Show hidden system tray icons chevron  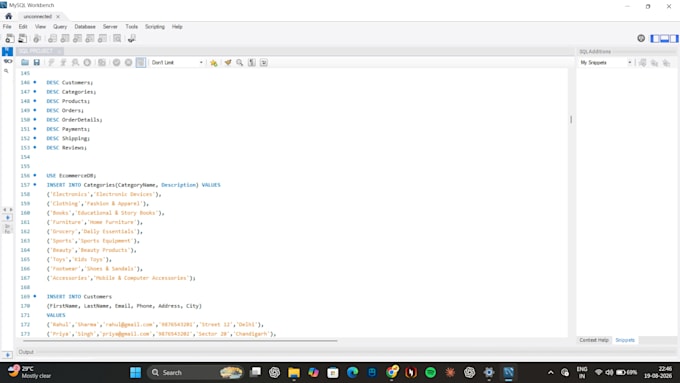coord(550,372)
